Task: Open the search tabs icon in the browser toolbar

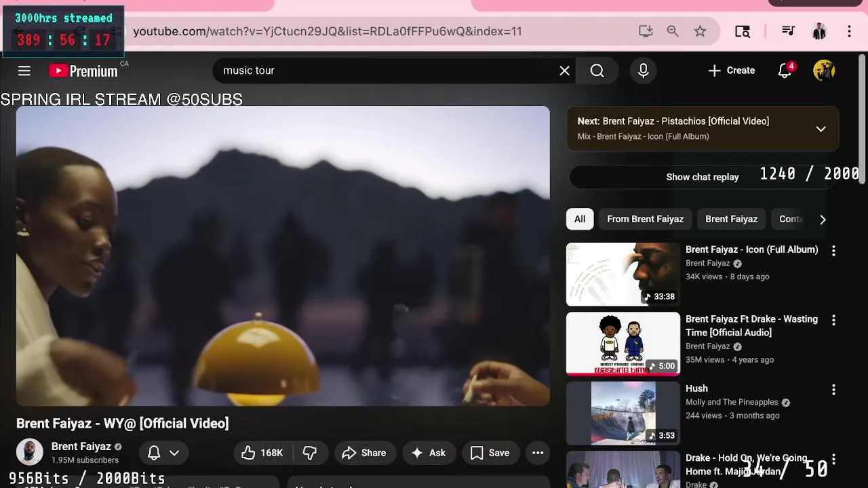Action: tap(743, 31)
